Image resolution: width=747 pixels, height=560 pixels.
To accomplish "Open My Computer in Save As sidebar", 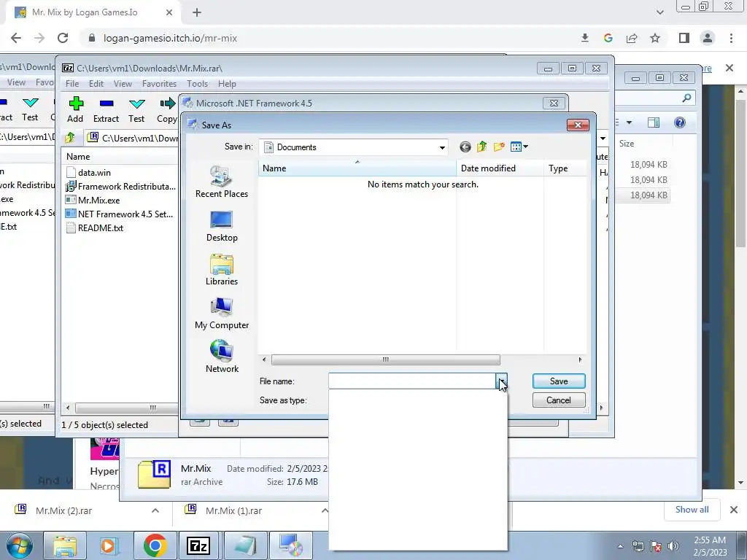I will coord(222,314).
